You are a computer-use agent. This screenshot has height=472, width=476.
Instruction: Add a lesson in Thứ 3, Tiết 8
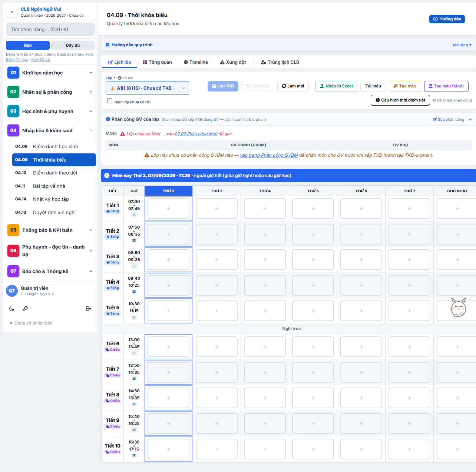pos(217,398)
